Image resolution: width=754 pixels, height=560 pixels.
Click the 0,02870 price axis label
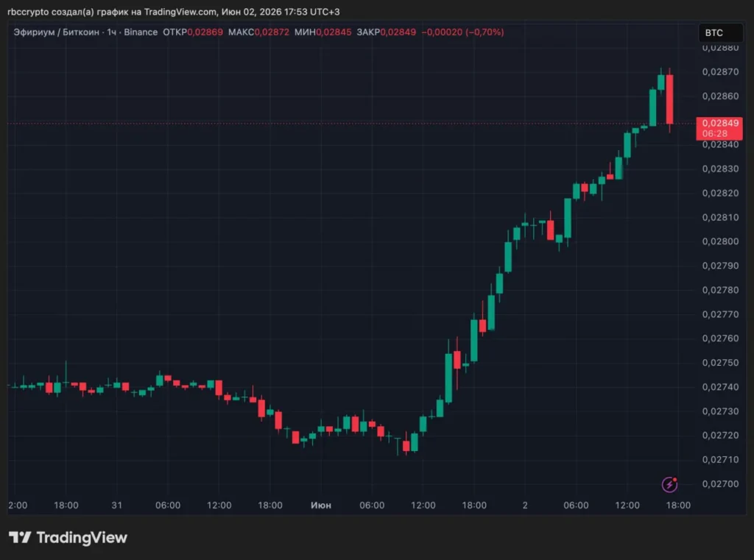720,71
